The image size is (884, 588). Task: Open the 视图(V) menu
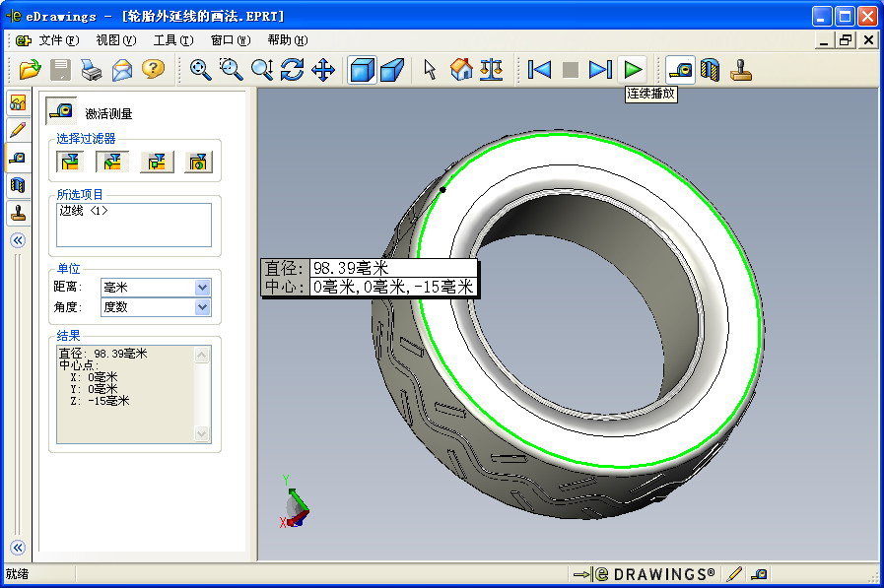point(116,40)
